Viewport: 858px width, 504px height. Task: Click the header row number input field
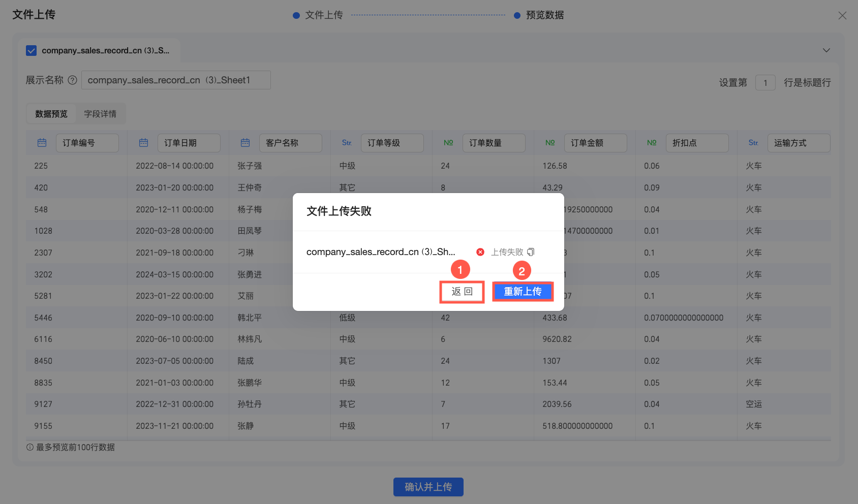pos(765,82)
